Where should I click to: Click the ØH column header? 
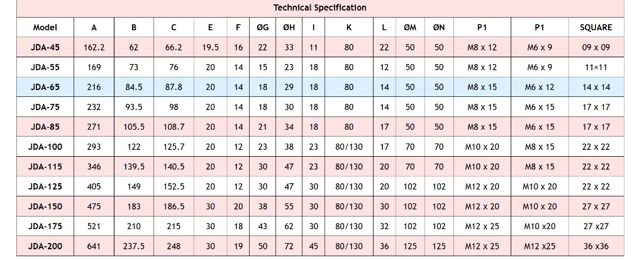(289, 28)
